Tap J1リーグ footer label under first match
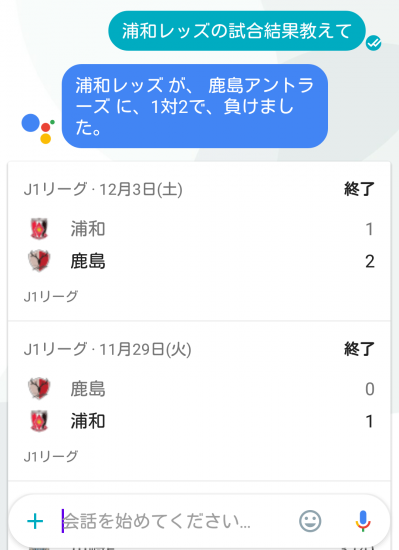399x550 pixels. click(x=51, y=296)
